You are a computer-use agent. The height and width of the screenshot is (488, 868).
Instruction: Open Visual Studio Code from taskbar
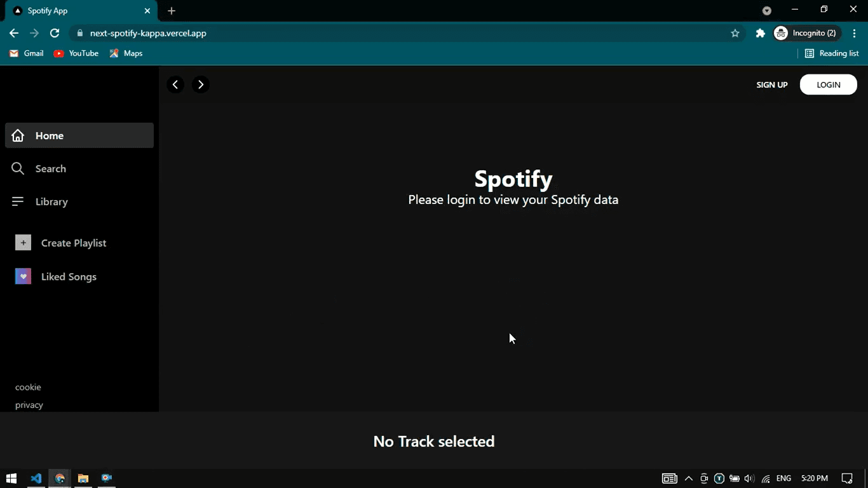(36, 478)
